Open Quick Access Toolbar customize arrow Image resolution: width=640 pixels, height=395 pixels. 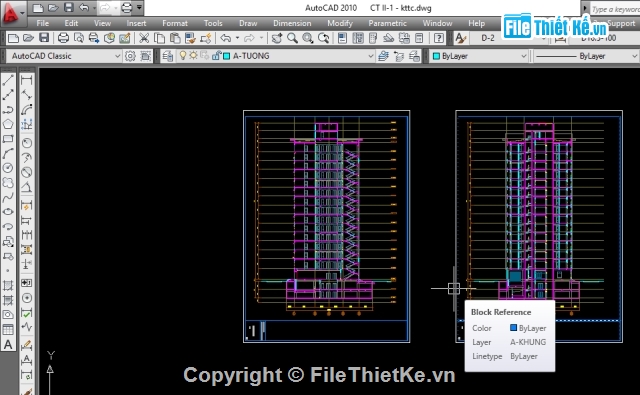(x=139, y=7)
